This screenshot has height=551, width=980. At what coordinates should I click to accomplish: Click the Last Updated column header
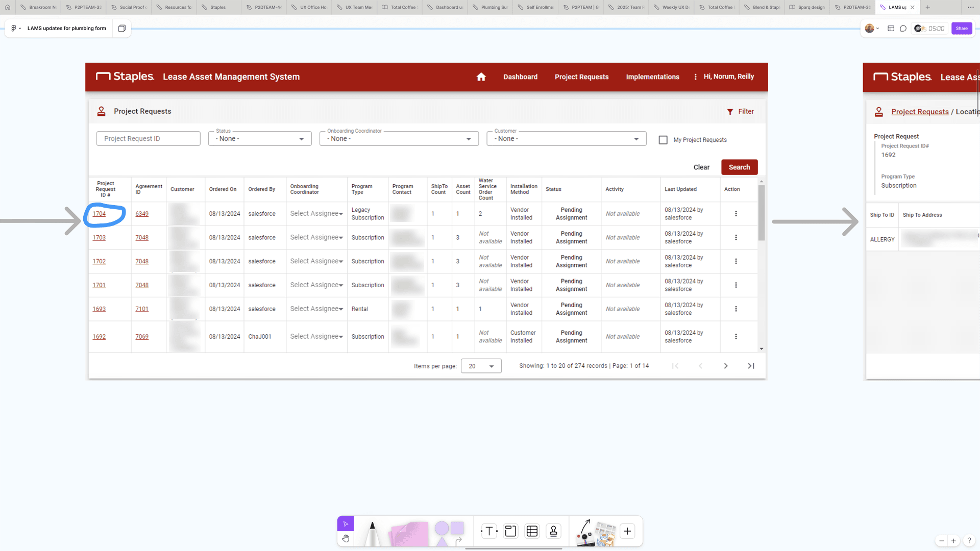click(x=680, y=189)
